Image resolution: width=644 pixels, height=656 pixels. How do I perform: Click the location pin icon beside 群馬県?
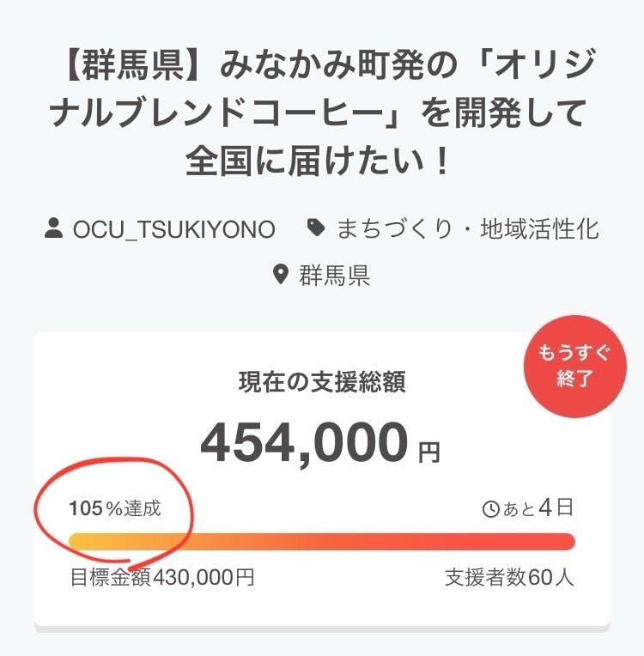click(280, 276)
